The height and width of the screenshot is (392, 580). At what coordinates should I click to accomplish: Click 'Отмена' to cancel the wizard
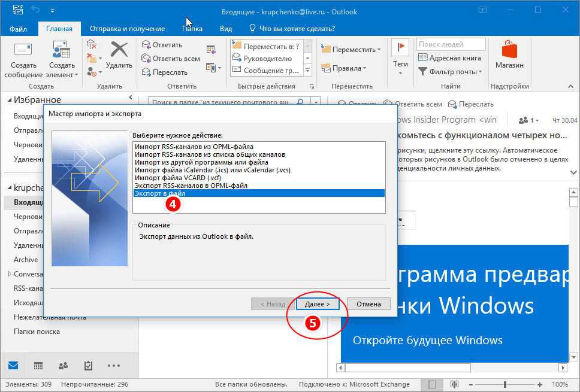click(368, 304)
